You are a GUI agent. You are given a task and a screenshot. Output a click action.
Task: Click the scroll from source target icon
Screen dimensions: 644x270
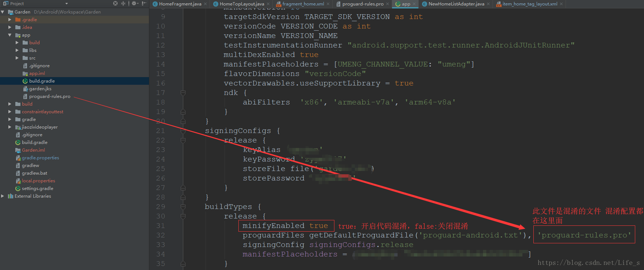(115, 3)
